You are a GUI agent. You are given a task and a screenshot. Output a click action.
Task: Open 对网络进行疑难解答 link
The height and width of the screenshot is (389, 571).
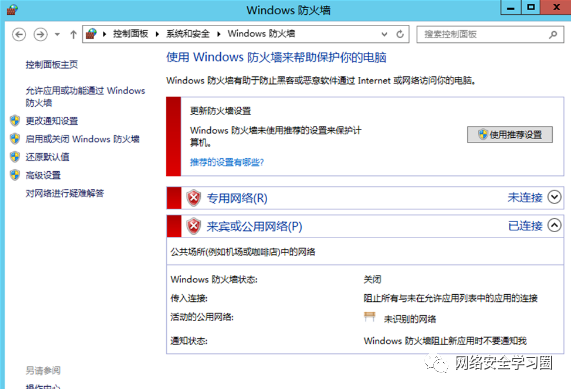click(65, 193)
